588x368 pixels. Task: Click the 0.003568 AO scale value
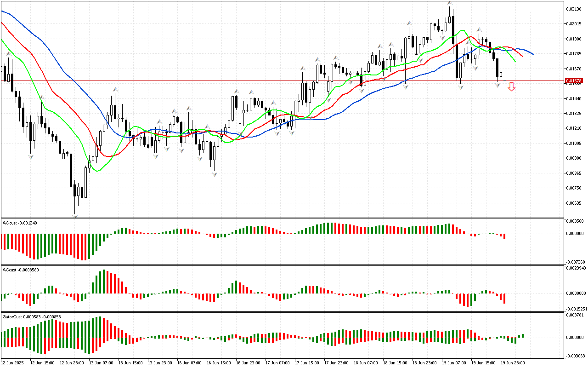(575, 221)
